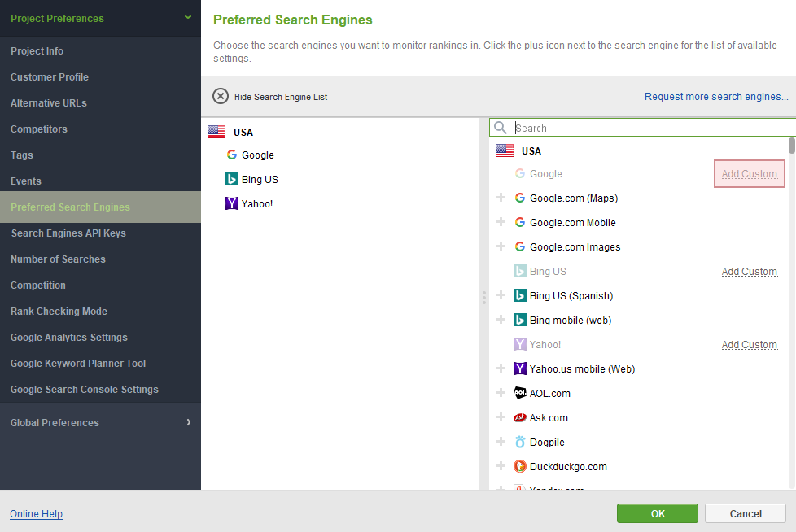Click the USA flag in the selected engines list
The height and width of the screenshot is (532, 796).
click(x=216, y=132)
